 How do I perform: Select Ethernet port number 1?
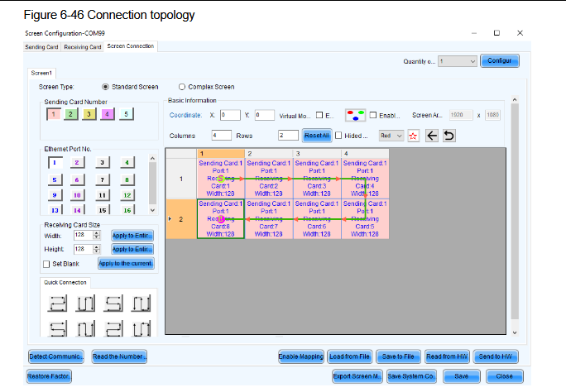[x=55, y=163]
